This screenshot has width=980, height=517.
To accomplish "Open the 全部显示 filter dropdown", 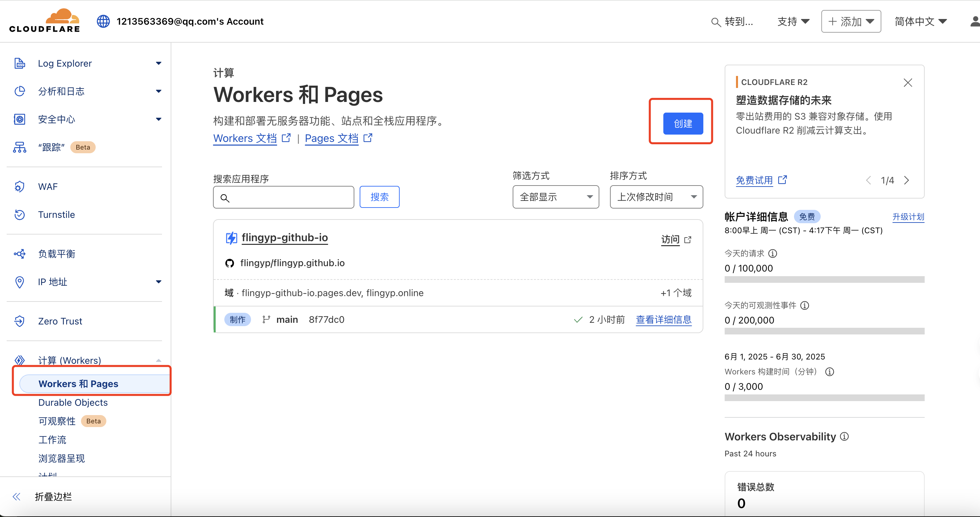I will point(555,197).
